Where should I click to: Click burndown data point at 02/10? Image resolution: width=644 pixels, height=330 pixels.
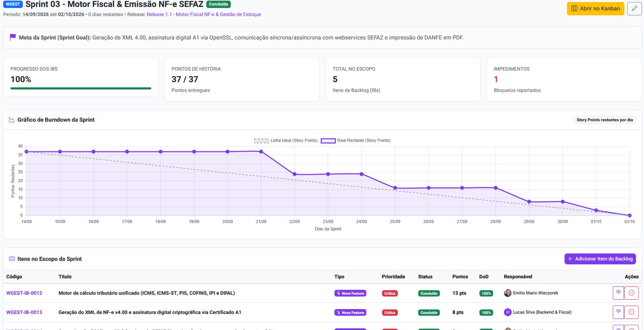click(x=630, y=215)
